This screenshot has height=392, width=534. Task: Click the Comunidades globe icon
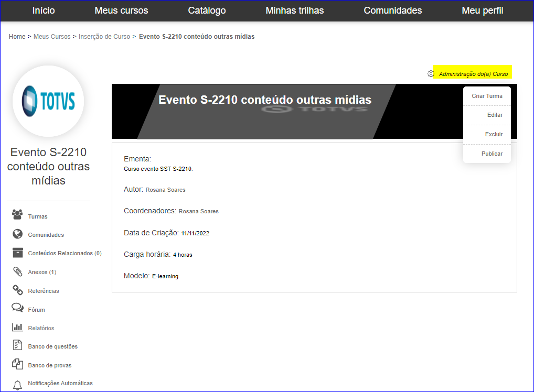17,234
